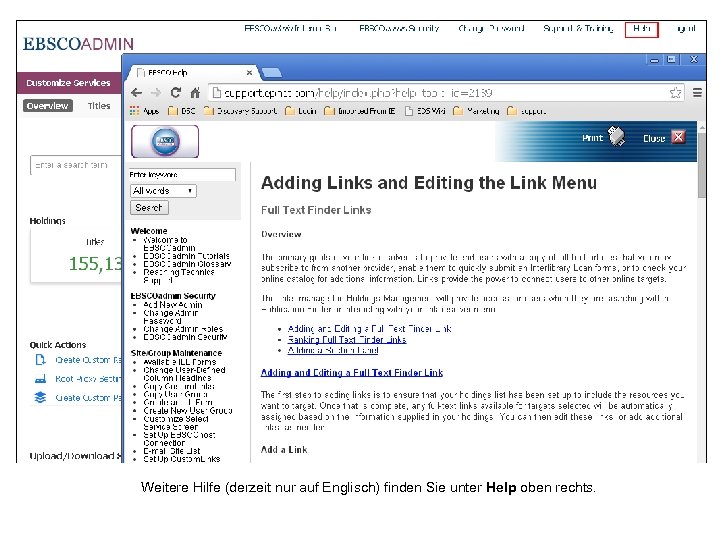Maximize the Chrome help window
This screenshot has height=540, width=720.
[x=671, y=60]
